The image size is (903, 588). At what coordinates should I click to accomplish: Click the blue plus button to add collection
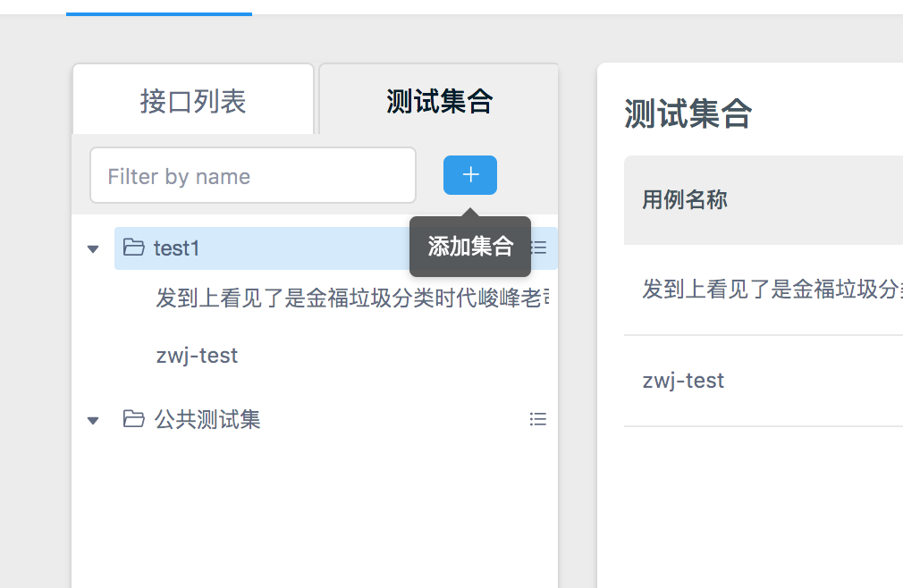pos(469,175)
